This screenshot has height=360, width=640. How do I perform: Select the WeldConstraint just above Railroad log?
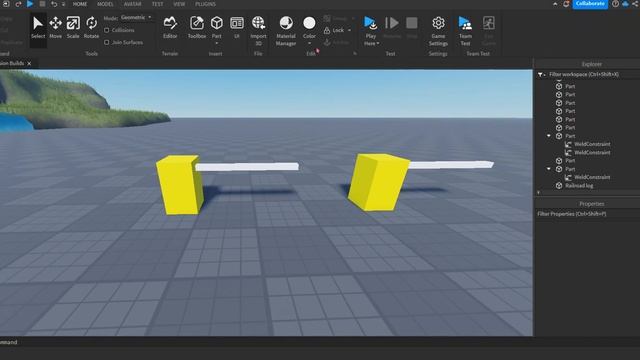point(592,177)
